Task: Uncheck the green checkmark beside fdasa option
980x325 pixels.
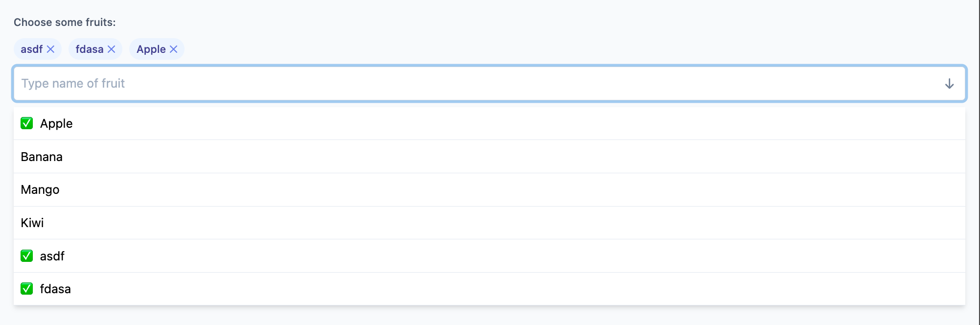Action: pos(27,289)
